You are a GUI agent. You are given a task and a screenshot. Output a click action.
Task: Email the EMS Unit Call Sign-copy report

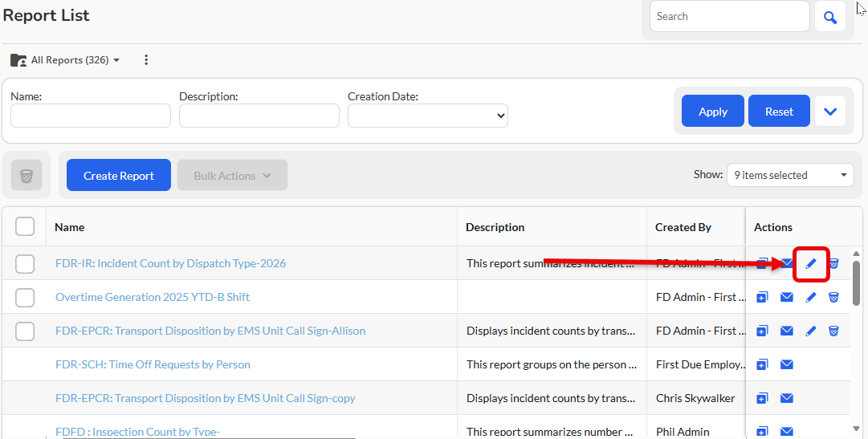pyautogui.click(x=787, y=398)
